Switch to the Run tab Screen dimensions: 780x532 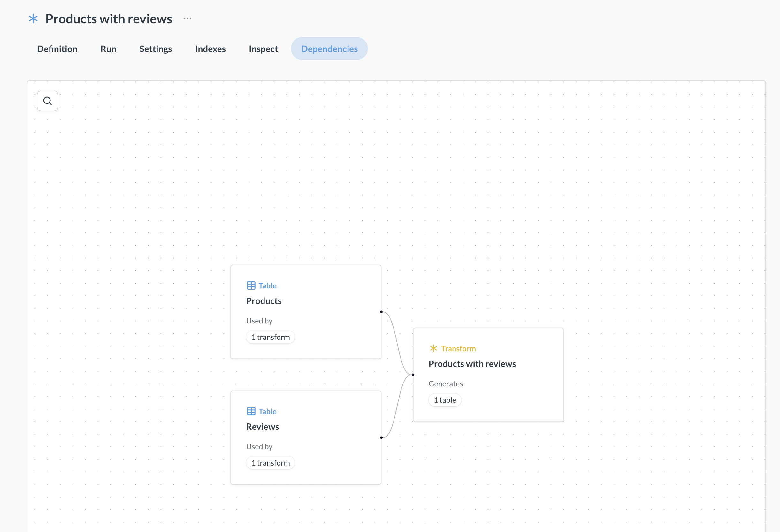coord(108,49)
